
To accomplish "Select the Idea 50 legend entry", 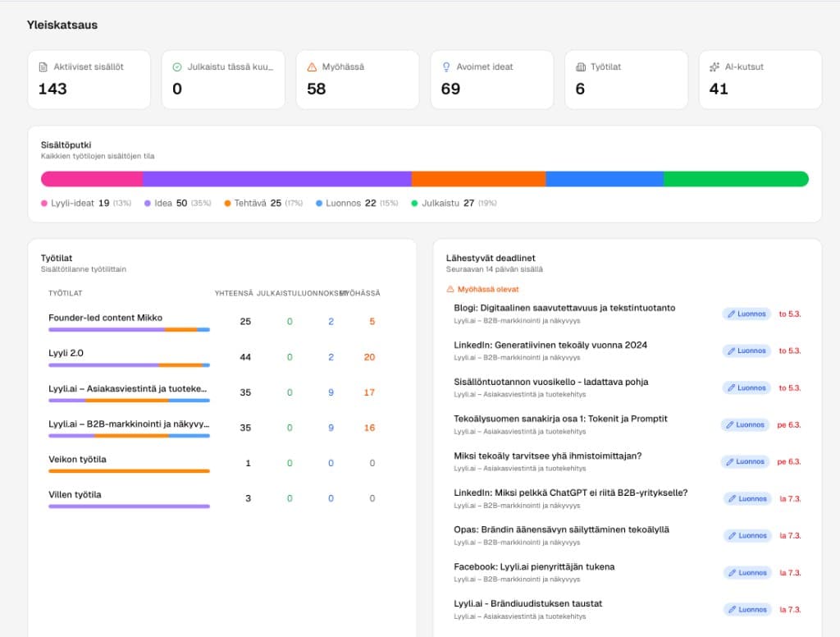I will tap(177, 204).
